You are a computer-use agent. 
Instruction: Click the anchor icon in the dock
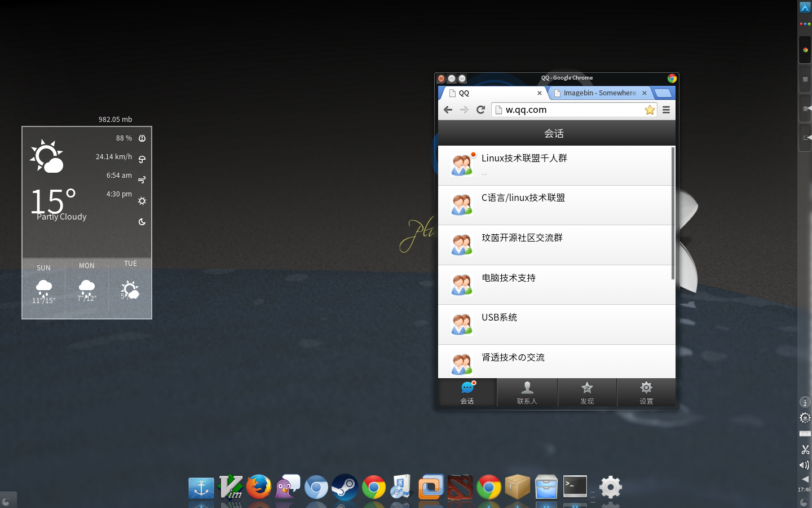pyautogui.click(x=201, y=488)
